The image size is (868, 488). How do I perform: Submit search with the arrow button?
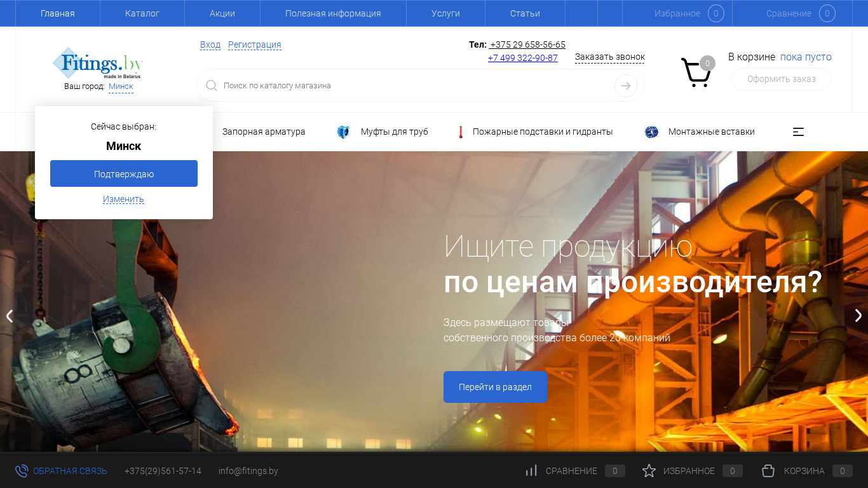[x=626, y=86]
